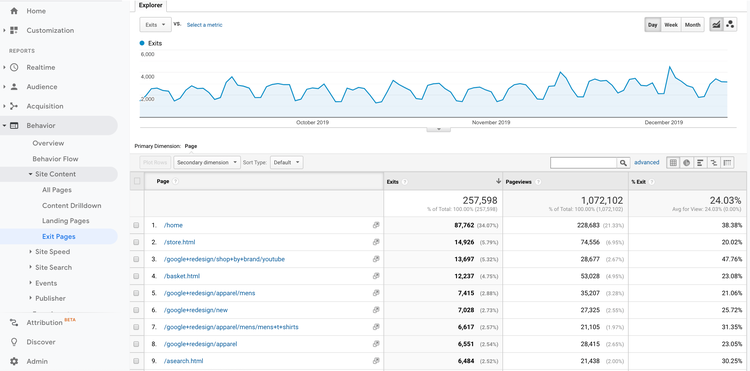Open /home page in new window icon
Viewport: 750px width, 371px height.
coord(376,225)
